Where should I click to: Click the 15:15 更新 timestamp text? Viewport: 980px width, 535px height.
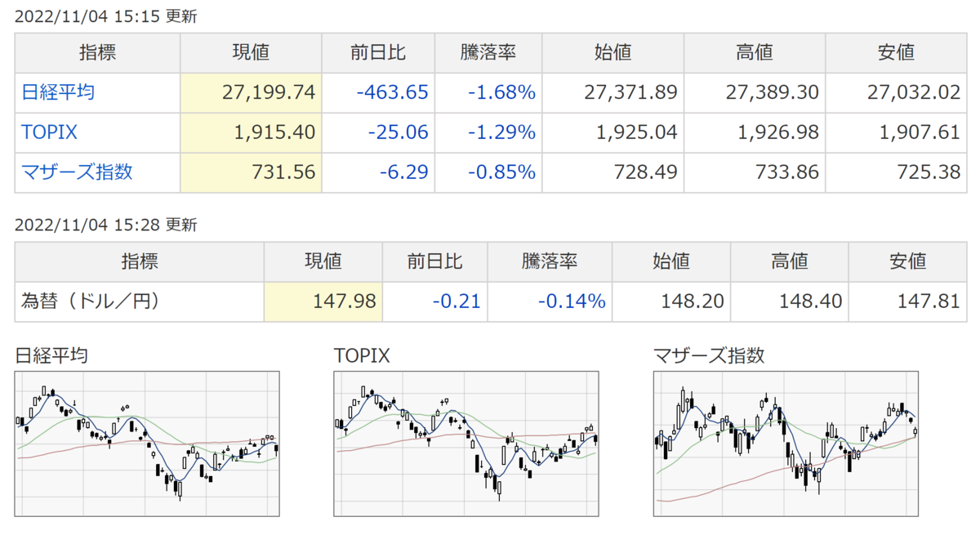click(106, 16)
